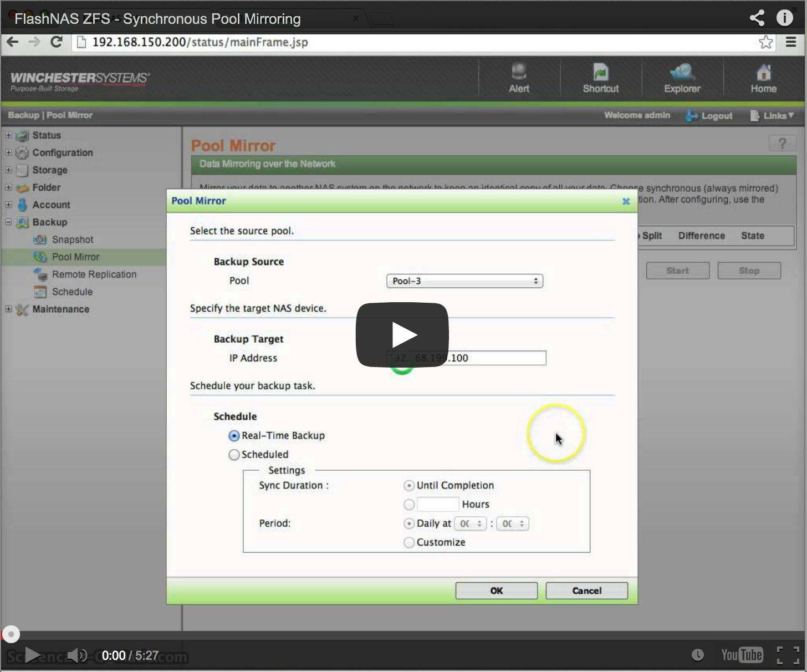This screenshot has height=672, width=807.
Task: Click the Status sidebar icon
Action: click(22, 135)
